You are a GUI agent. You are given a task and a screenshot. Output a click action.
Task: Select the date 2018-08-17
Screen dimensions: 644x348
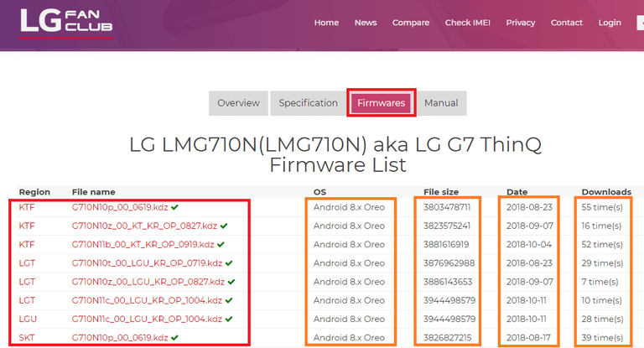tap(528, 338)
